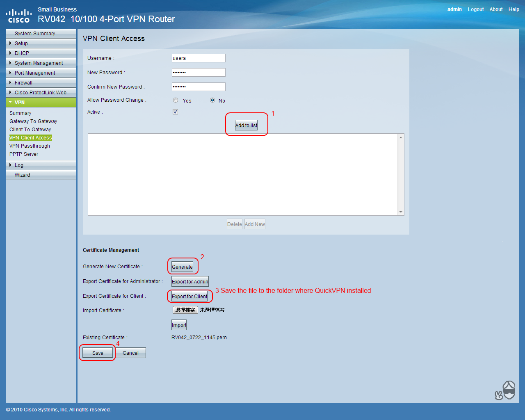Click Export for Client button
This screenshot has width=525, height=420.
click(x=189, y=296)
